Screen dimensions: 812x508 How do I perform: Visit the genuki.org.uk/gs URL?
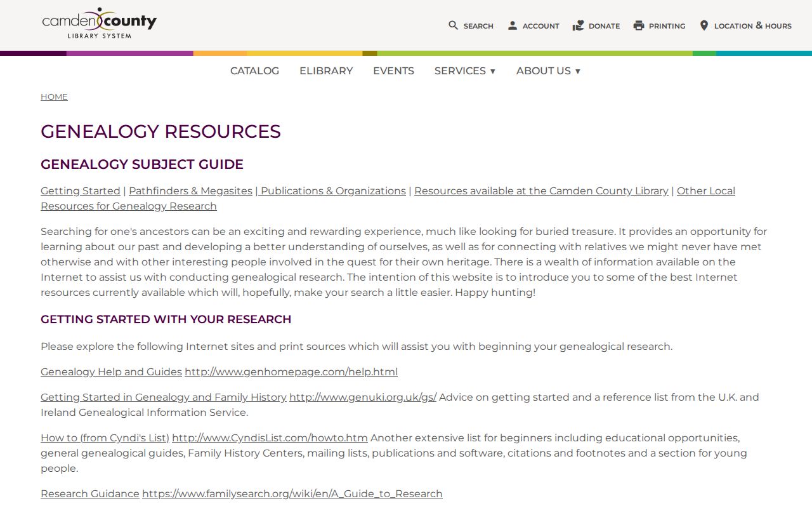point(363,398)
